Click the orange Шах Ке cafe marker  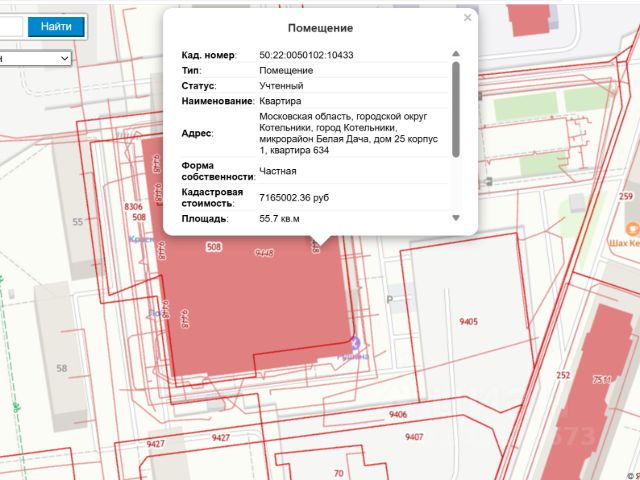pos(633,229)
